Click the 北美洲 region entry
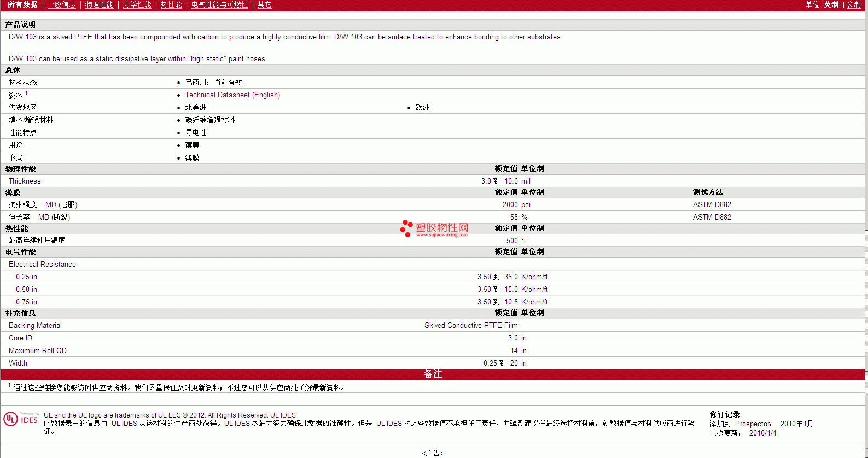The image size is (868, 458). pos(196,108)
